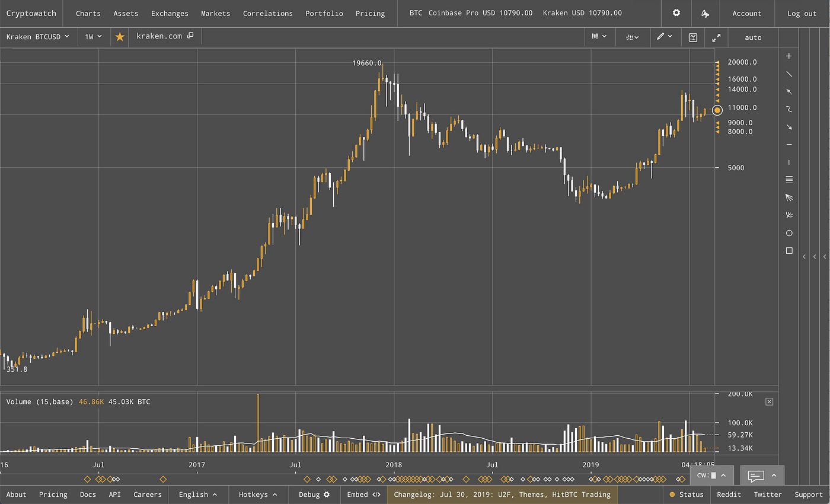Open the Correlations menu item

(x=268, y=13)
